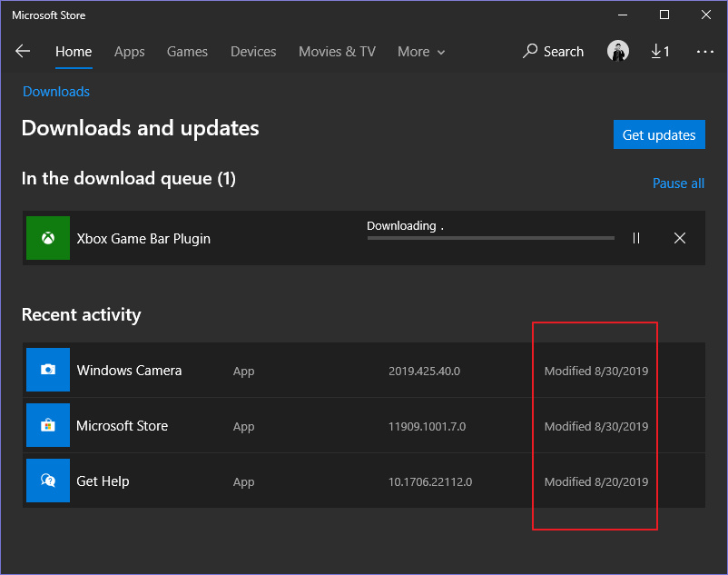The image size is (728, 575).
Task: Maximize the Microsoft Store window
Action: click(x=664, y=15)
